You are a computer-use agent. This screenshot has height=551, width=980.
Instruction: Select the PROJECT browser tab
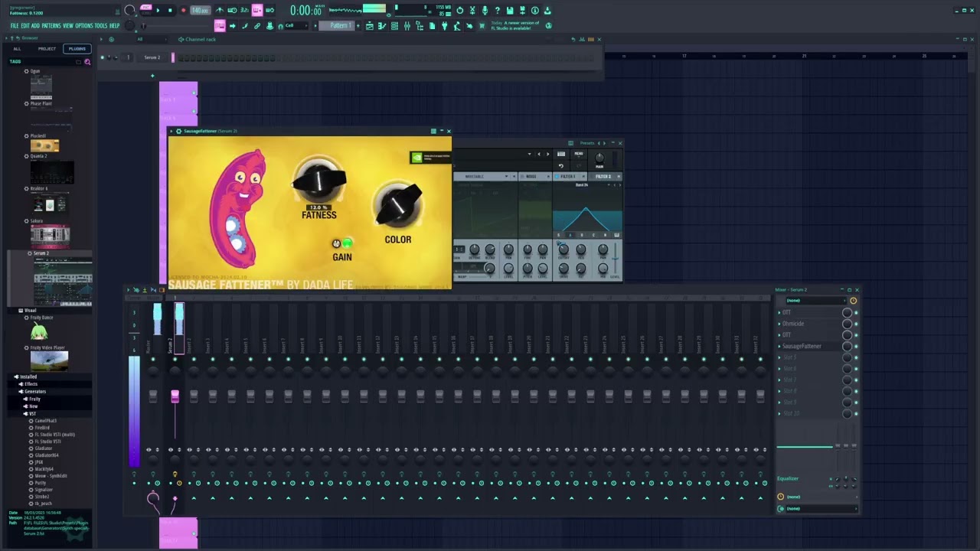point(47,49)
